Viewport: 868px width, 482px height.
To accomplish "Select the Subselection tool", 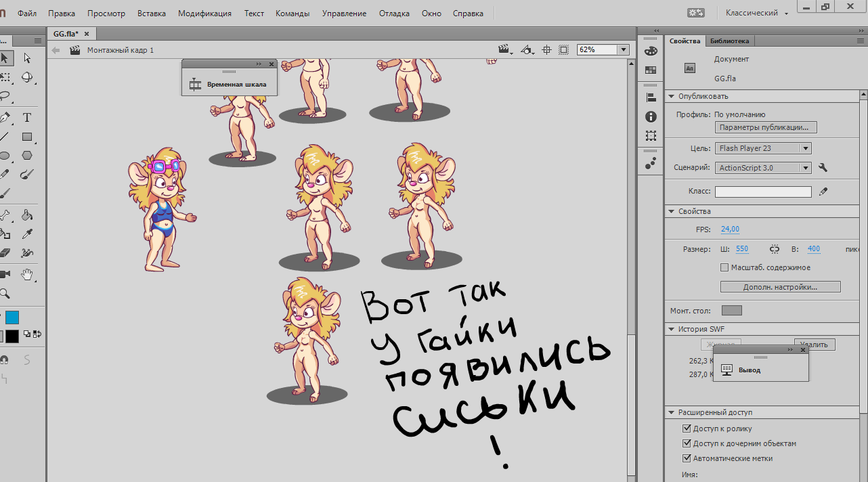I will click(27, 58).
